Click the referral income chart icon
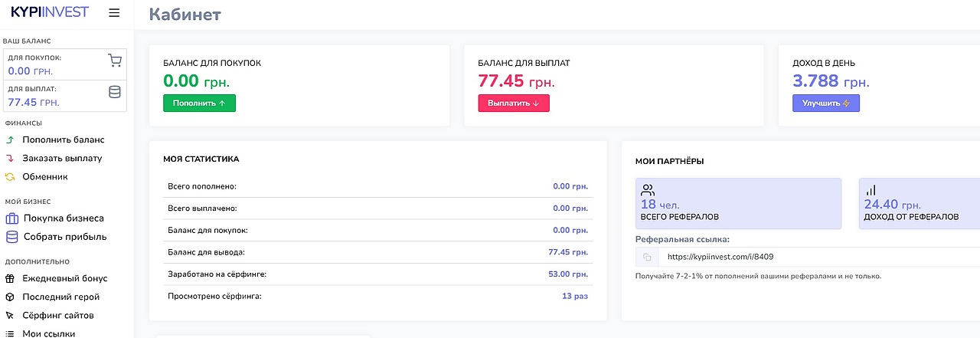The width and height of the screenshot is (980, 338). (x=871, y=190)
